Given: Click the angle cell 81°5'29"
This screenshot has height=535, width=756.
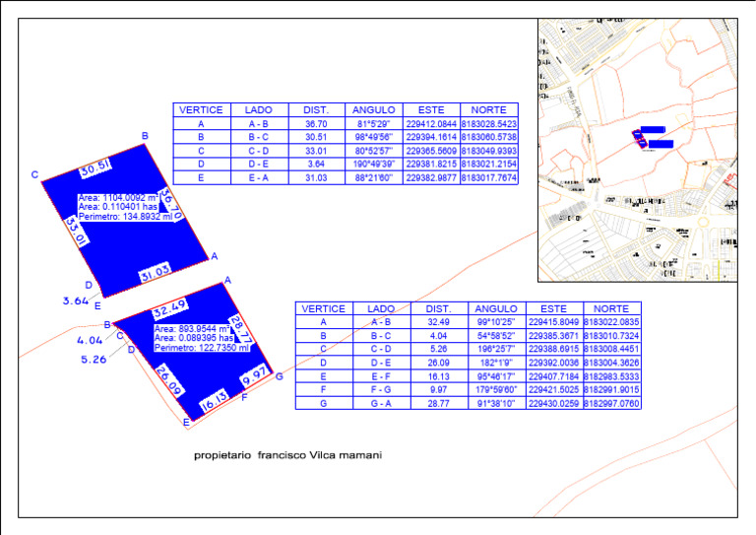Looking at the screenshot, I should (374, 124).
